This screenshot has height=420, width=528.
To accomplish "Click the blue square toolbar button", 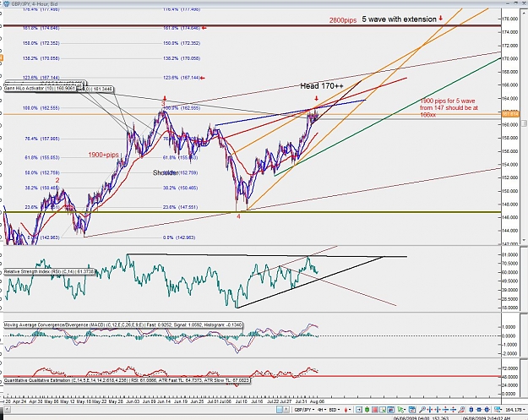I will click(280, 410).
